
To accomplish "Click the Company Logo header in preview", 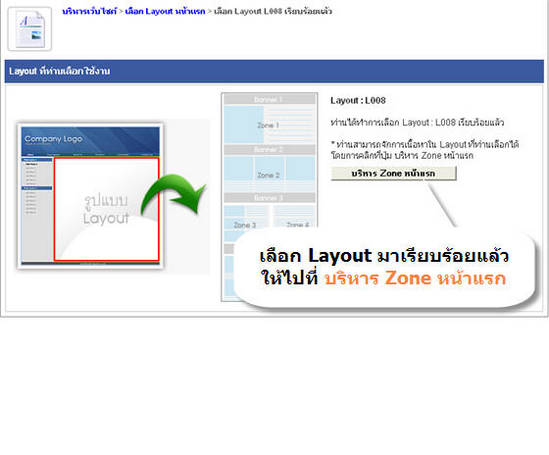I will point(90,141).
